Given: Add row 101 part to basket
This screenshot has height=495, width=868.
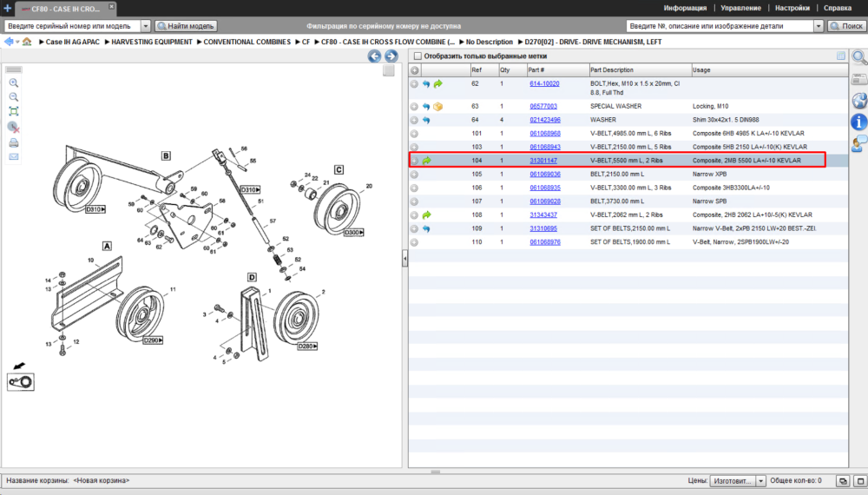Looking at the screenshot, I should pos(414,134).
